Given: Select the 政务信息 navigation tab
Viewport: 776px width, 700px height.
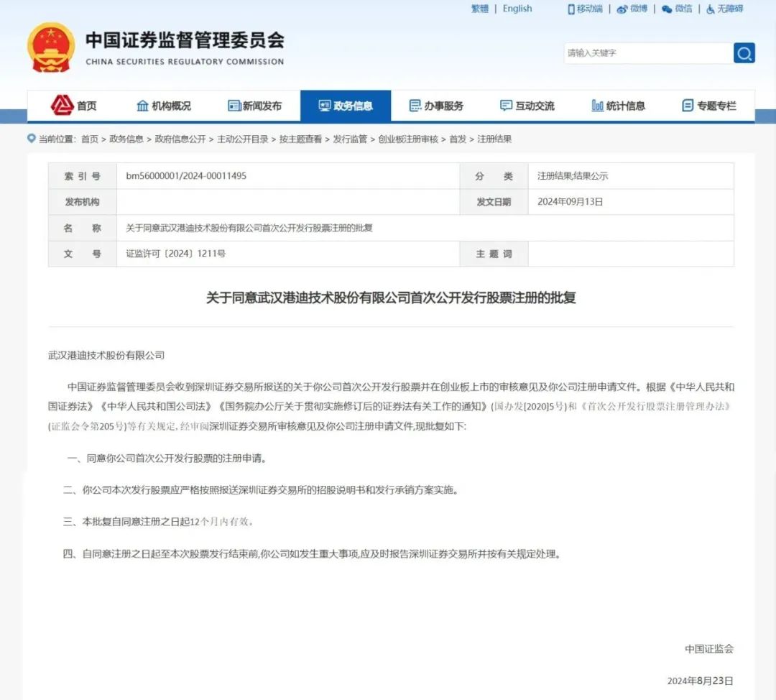Looking at the screenshot, I should point(346,106).
